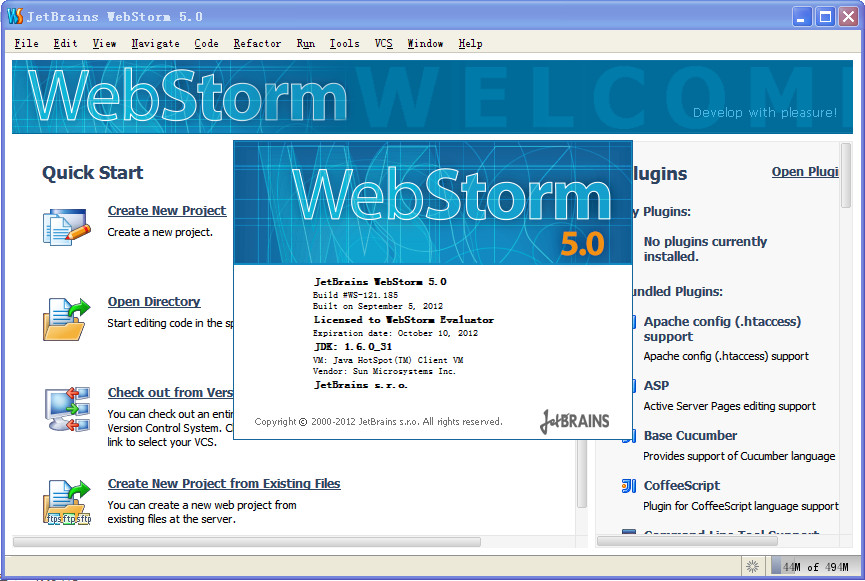Open the Window menu

pyautogui.click(x=425, y=44)
